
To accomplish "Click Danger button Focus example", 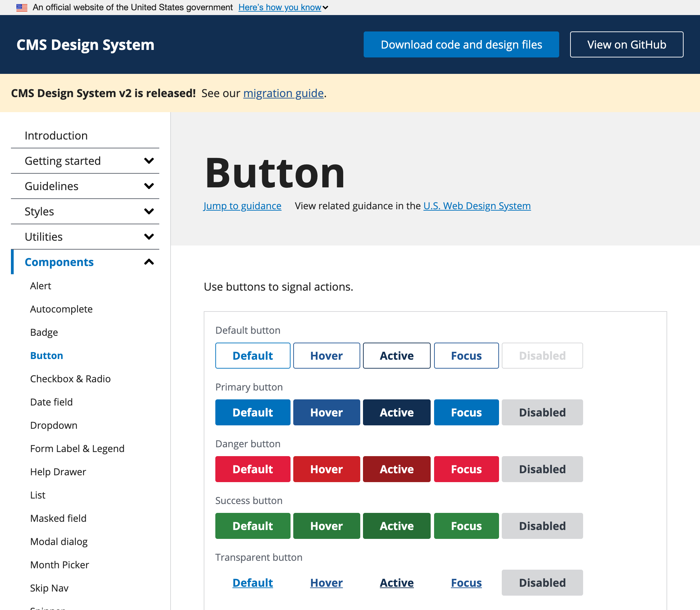I will pyautogui.click(x=467, y=469).
